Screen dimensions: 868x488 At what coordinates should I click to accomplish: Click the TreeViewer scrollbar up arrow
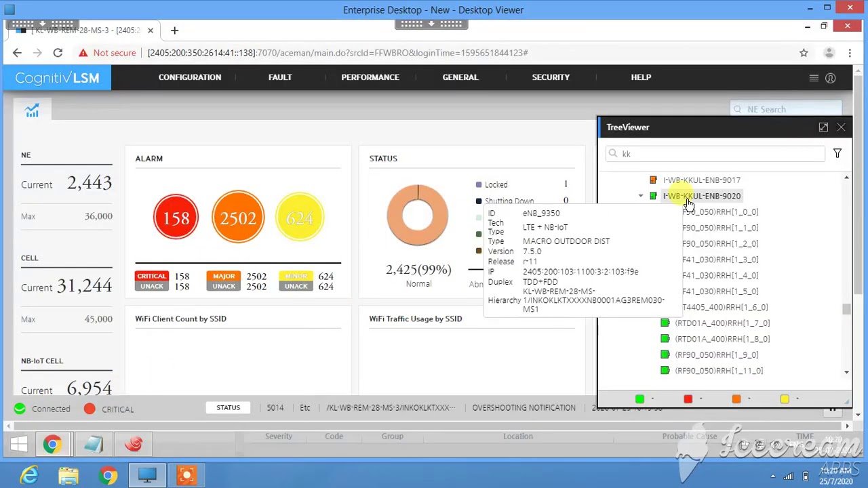click(x=846, y=178)
